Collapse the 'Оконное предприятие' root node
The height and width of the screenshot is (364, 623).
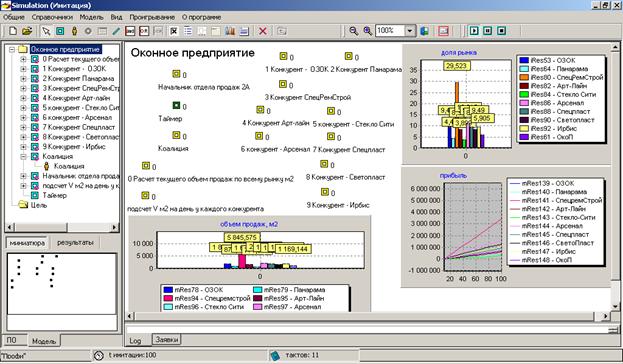click(x=12, y=49)
